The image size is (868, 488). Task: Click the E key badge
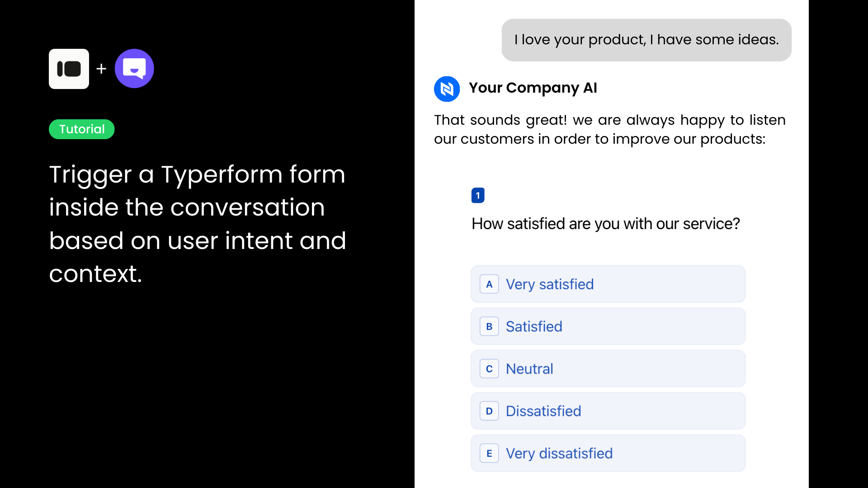click(x=489, y=453)
